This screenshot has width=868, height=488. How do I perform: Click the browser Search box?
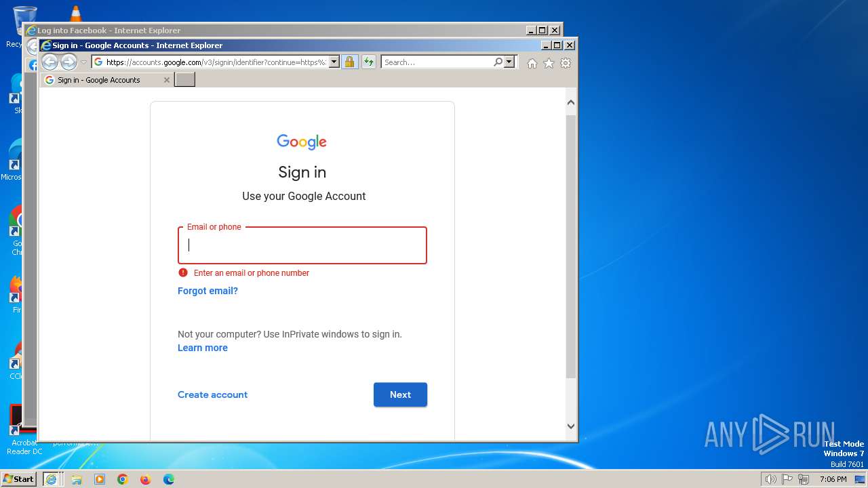(437, 62)
